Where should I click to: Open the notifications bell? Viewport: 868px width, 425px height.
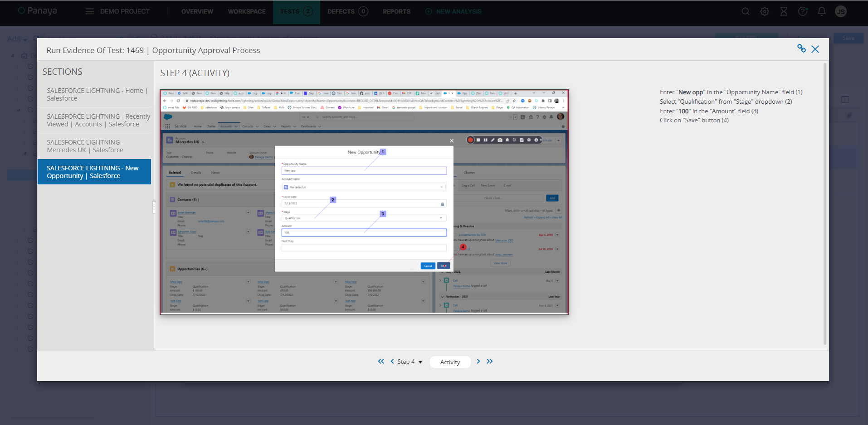[x=822, y=11]
